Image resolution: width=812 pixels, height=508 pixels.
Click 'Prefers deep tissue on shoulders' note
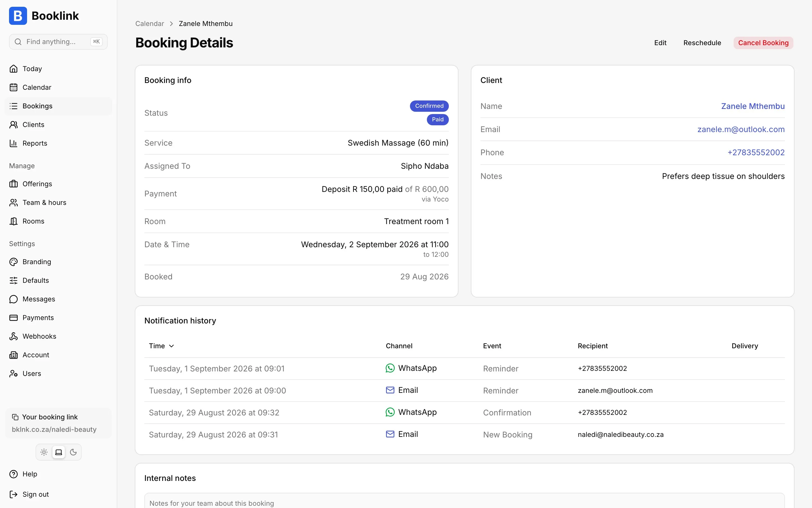pyautogui.click(x=723, y=177)
